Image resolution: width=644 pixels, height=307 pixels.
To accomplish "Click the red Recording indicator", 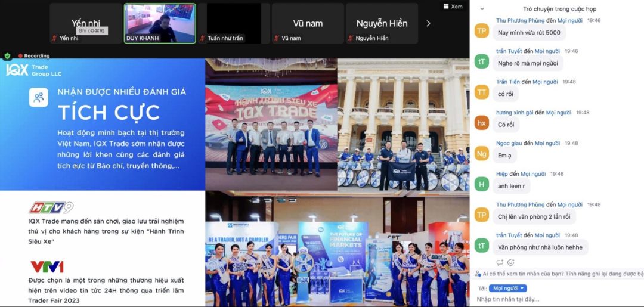I will click(33, 56).
